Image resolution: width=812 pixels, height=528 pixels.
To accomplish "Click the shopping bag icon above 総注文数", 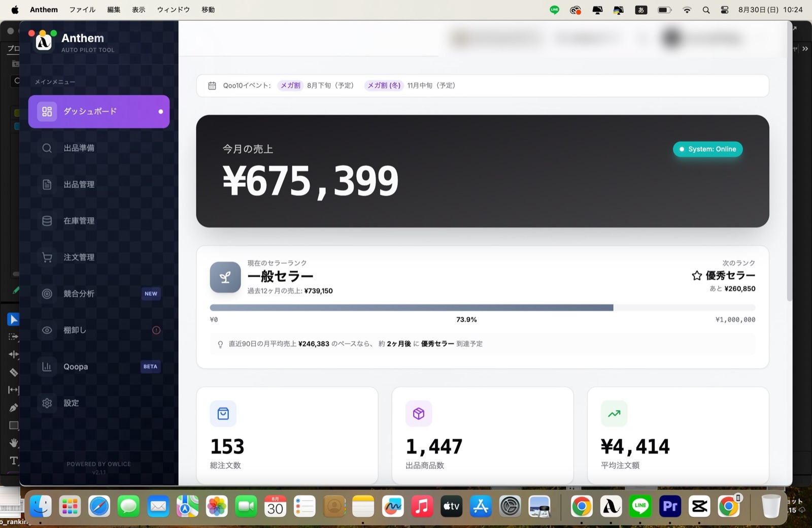I will coord(223,414).
